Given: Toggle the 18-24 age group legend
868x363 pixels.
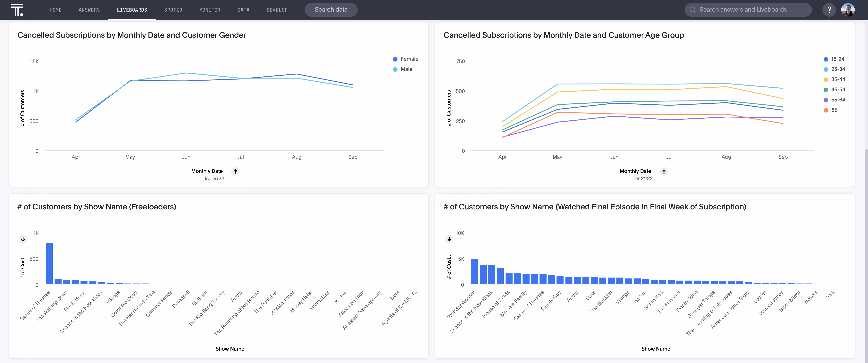Looking at the screenshot, I should tap(834, 59).
